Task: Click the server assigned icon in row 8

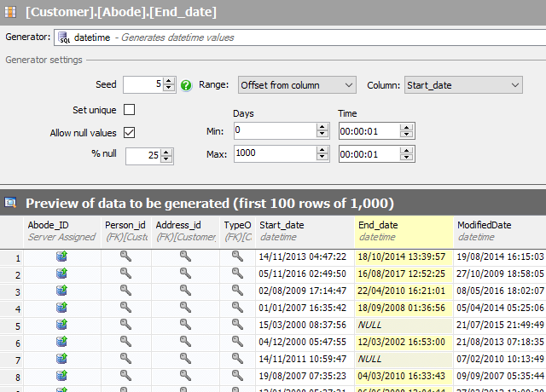Action: [61, 376]
